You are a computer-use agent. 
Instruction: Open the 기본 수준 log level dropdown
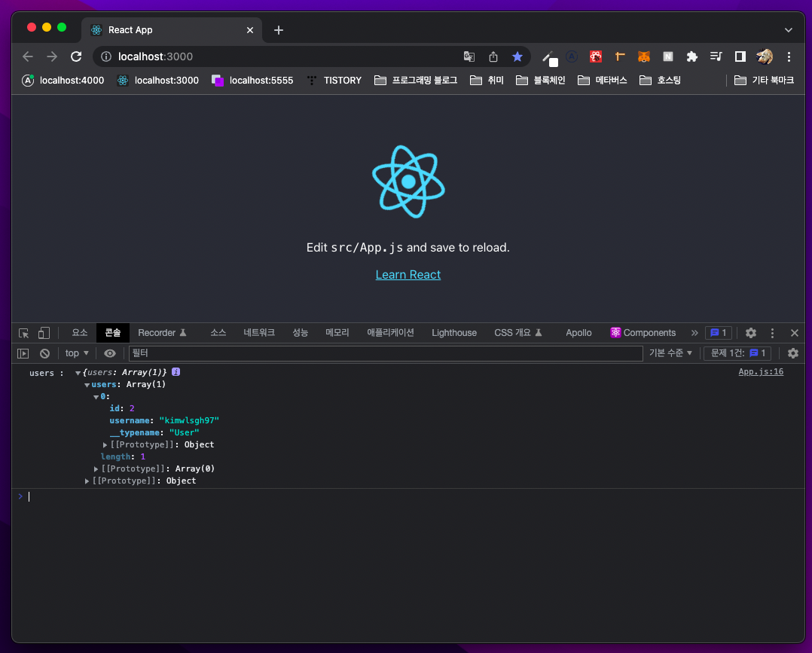coord(670,352)
